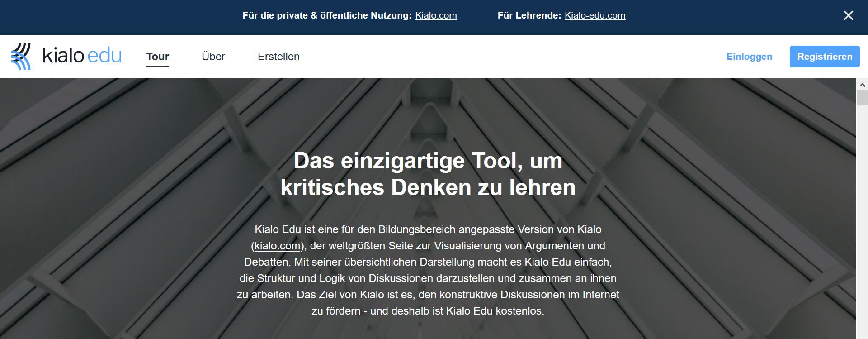
Task: Open the Kialo-edu.com link for teachers
Action: (595, 15)
